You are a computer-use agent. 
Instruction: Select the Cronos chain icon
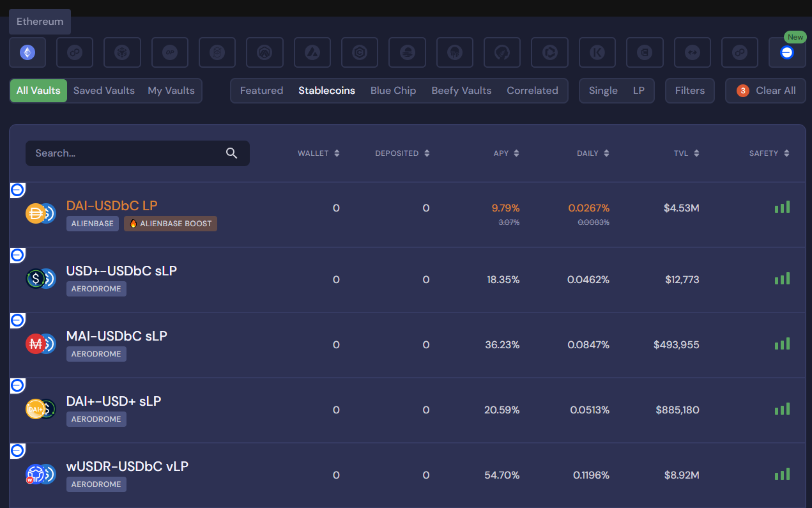tap(360, 52)
